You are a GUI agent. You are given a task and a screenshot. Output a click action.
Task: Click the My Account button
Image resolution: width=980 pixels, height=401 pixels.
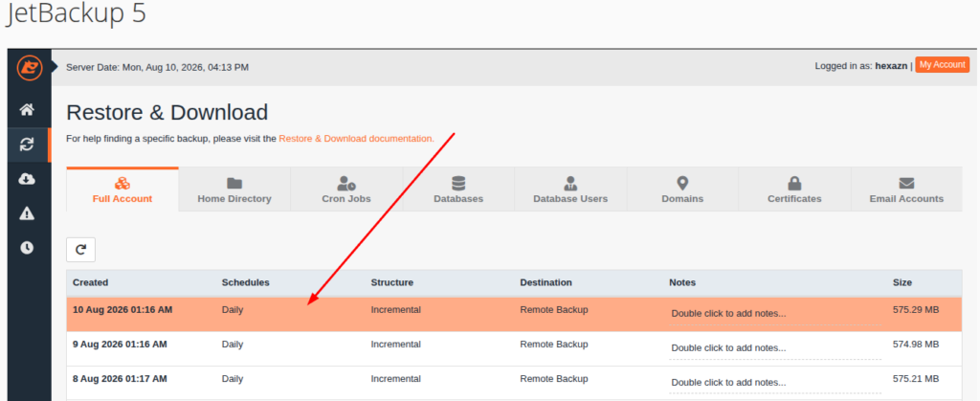(942, 65)
